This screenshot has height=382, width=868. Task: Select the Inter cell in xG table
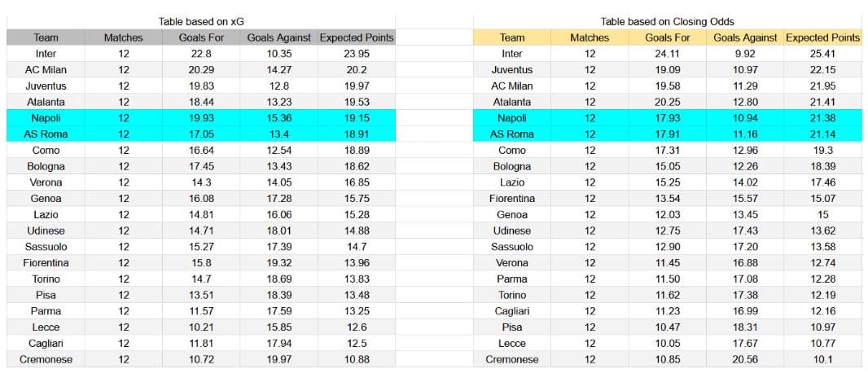[46, 54]
